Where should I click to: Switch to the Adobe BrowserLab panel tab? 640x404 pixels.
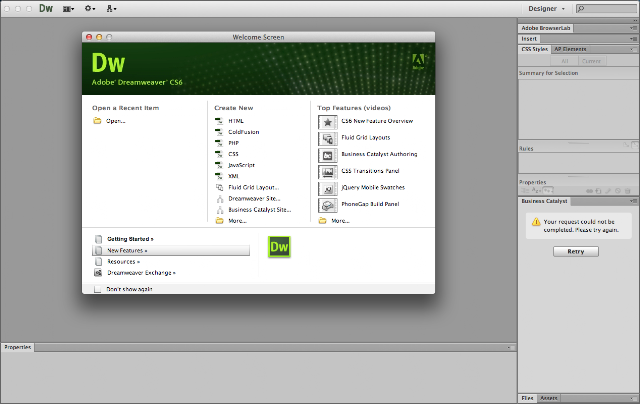(x=546, y=28)
